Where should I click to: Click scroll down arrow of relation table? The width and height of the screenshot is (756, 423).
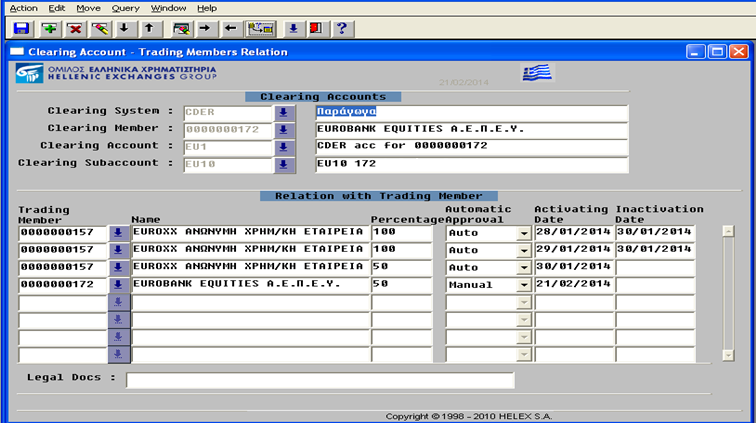point(728,355)
